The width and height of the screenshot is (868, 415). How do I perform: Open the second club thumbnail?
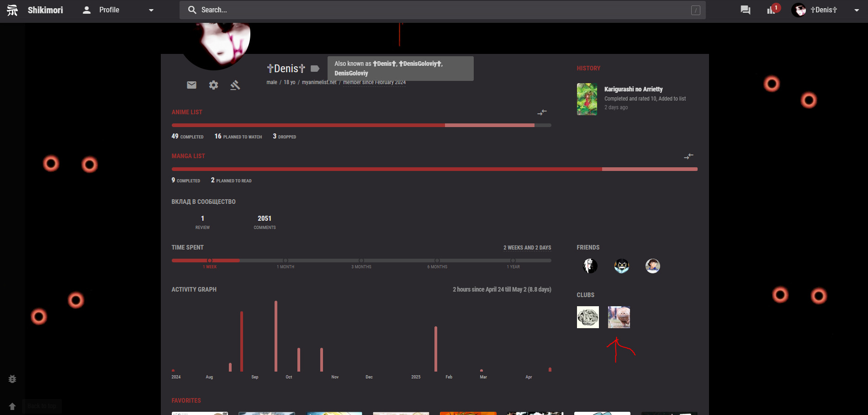tap(619, 317)
